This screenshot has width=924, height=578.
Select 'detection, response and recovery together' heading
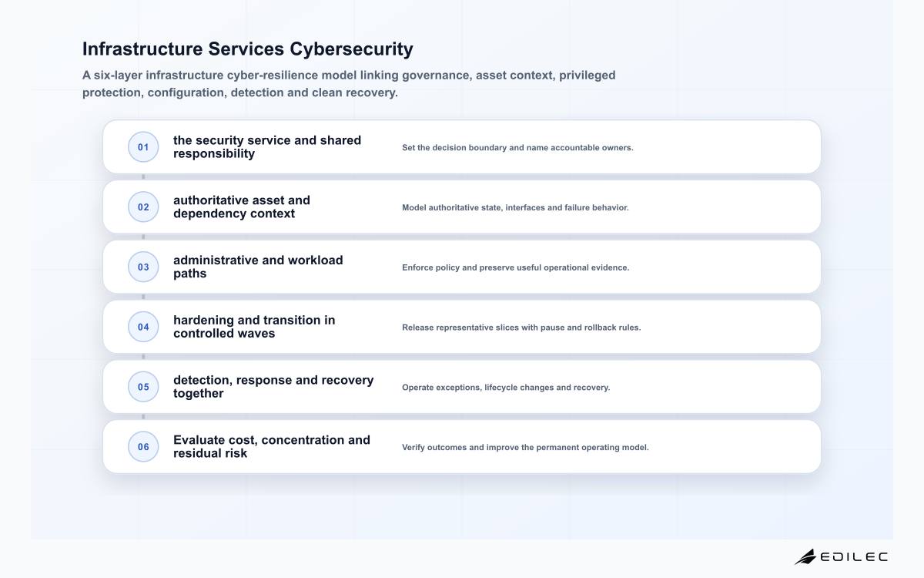point(273,387)
